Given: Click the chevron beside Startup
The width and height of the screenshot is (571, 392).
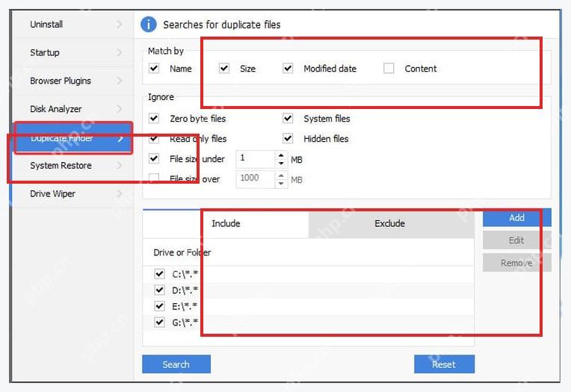Looking at the screenshot, I should point(119,52).
